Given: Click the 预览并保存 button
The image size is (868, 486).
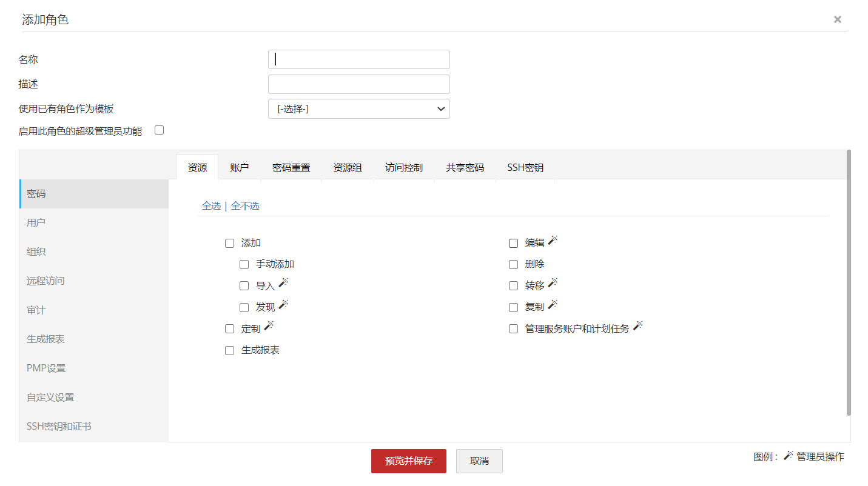Looking at the screenshot, I should (409, 461).
